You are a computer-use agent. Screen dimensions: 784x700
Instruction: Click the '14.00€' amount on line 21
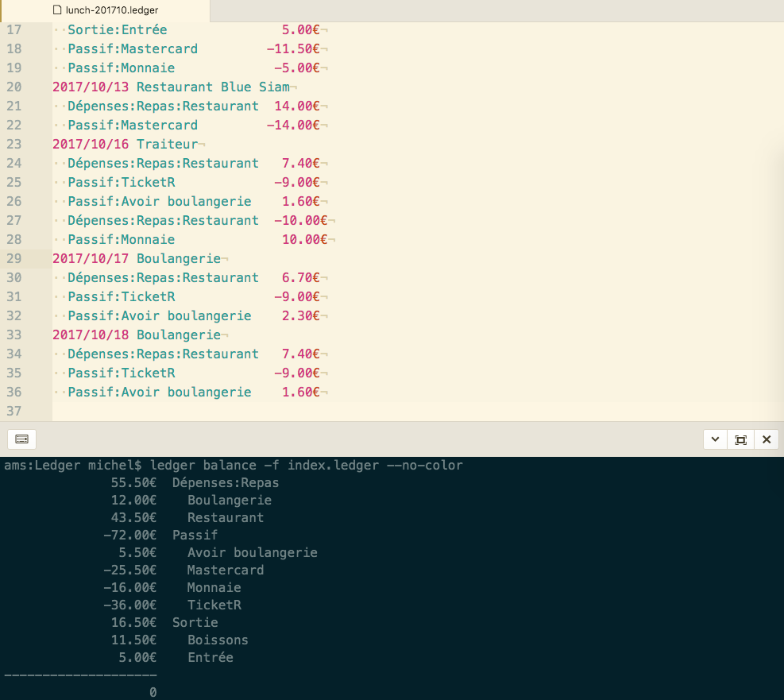tap(297, 106)
